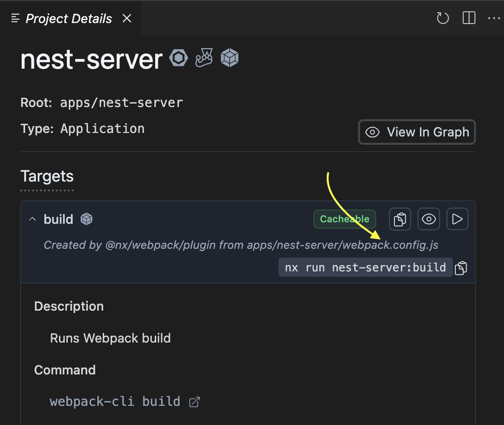Click the Cacheable badge on build target
Screen dimensions: 504x425
pyautogui.click(x=345, y=219)
